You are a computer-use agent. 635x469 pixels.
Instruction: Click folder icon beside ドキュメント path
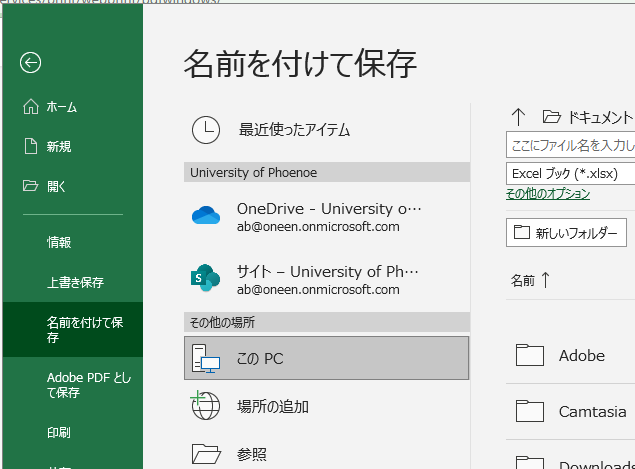click(x=552, y=117)
